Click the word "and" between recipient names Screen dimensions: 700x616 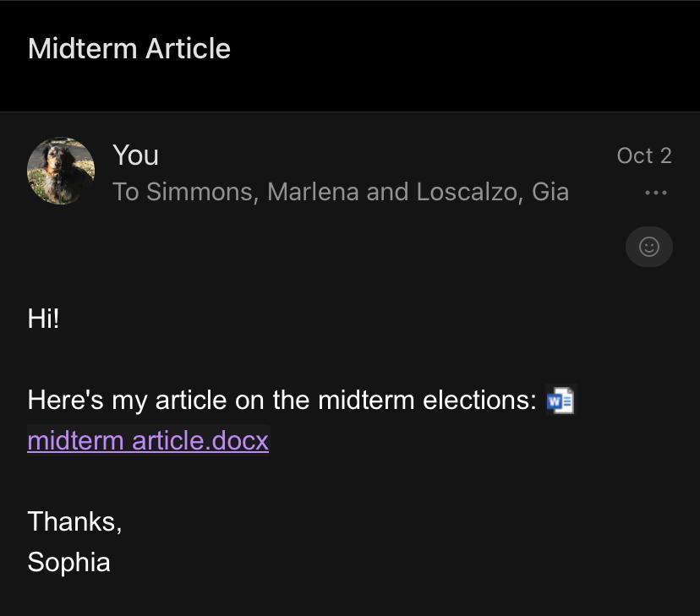tap(387, 192)
